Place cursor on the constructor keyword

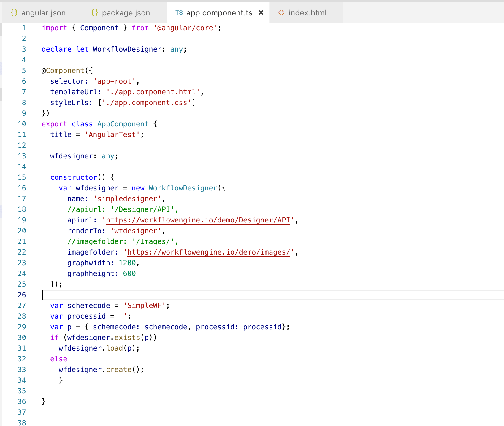coord(74,177)
